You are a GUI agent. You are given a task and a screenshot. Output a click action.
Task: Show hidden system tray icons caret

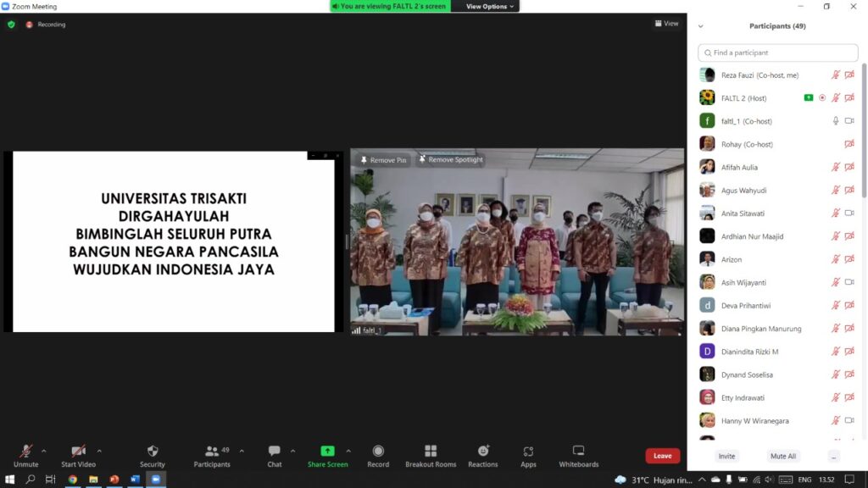click(x=702, y=480)
